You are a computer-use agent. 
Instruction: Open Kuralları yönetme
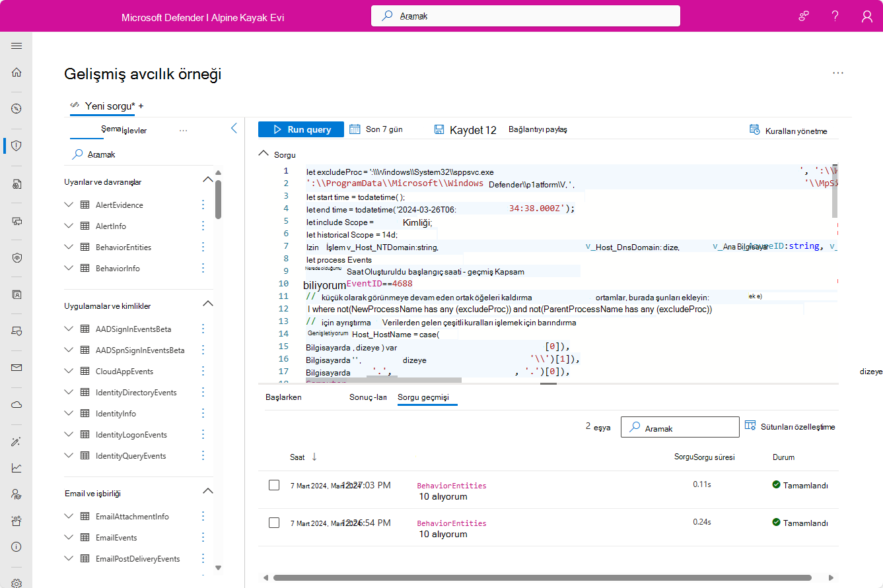pos(789,131)
